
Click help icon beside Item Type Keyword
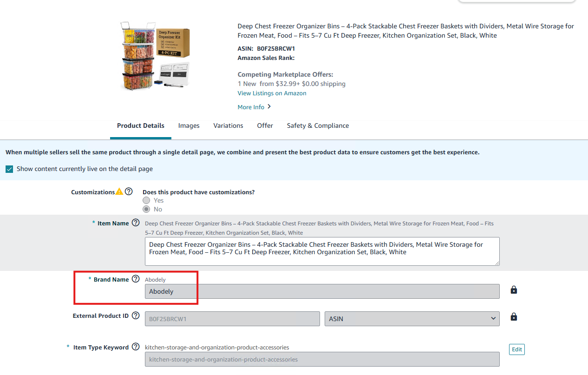(x=136, y=347)
